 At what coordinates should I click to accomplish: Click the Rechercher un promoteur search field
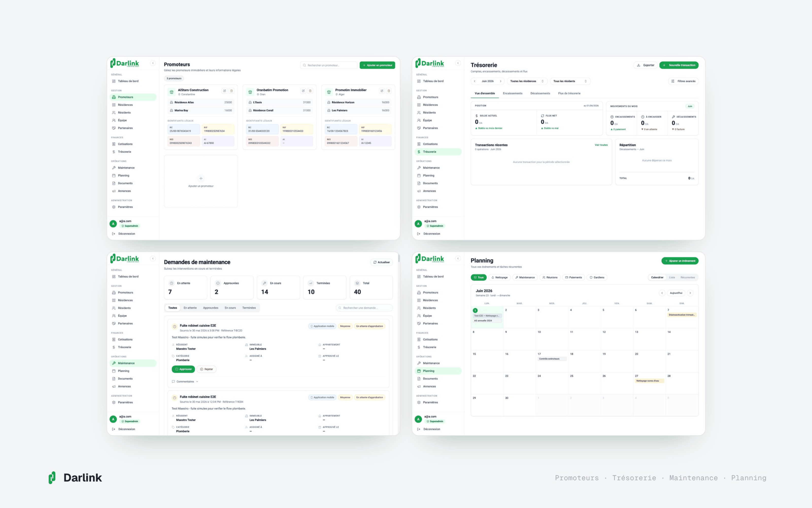329,65
